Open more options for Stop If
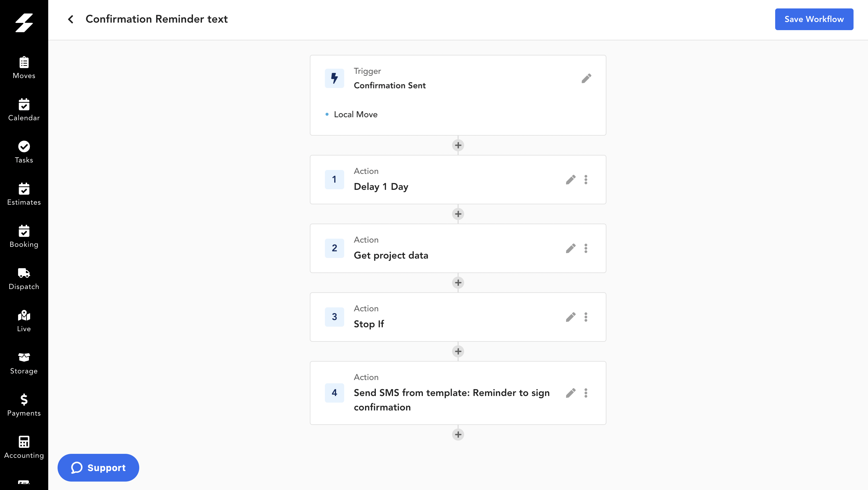The width and height of the screenshot is (868, 490). coord(586,317)
